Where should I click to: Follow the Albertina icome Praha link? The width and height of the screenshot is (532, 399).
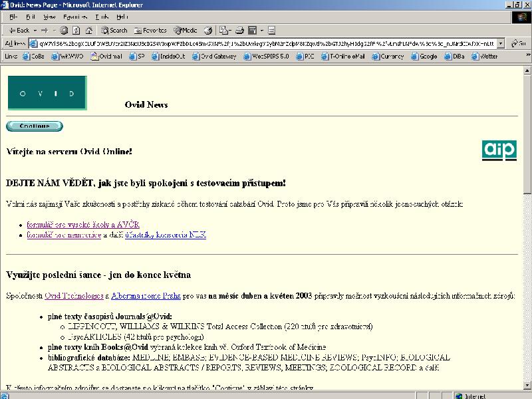click(x=146, y=295)
